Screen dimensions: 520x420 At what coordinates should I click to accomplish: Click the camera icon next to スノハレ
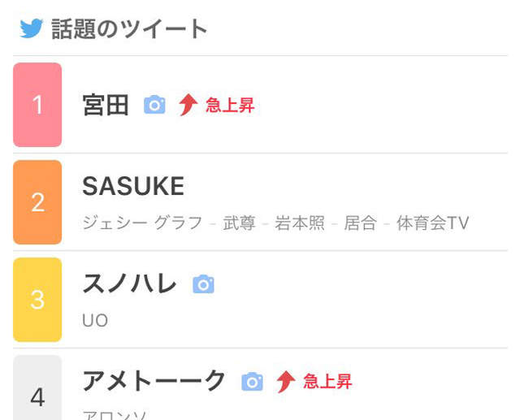click(x=203, y=284)
